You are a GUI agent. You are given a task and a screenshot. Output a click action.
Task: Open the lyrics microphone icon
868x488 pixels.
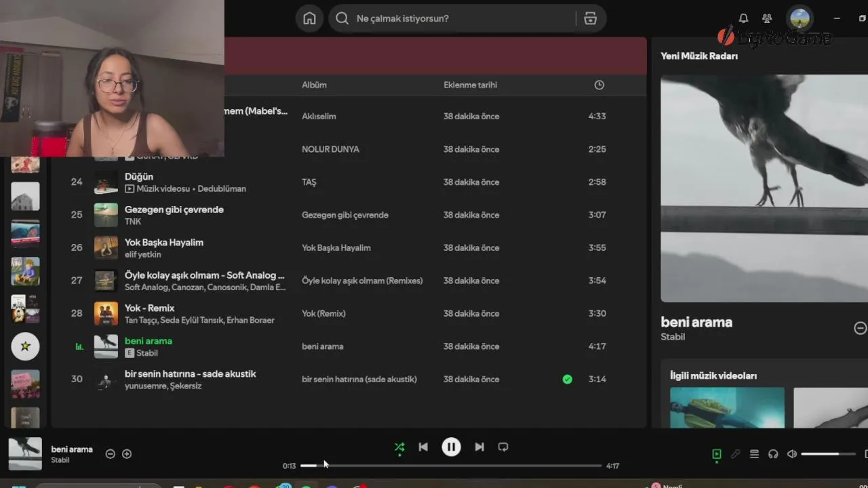[736, 454]
